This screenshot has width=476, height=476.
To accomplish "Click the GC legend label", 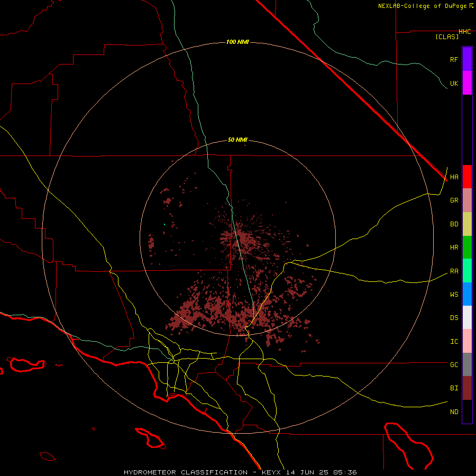I will [x=454, y=365].
